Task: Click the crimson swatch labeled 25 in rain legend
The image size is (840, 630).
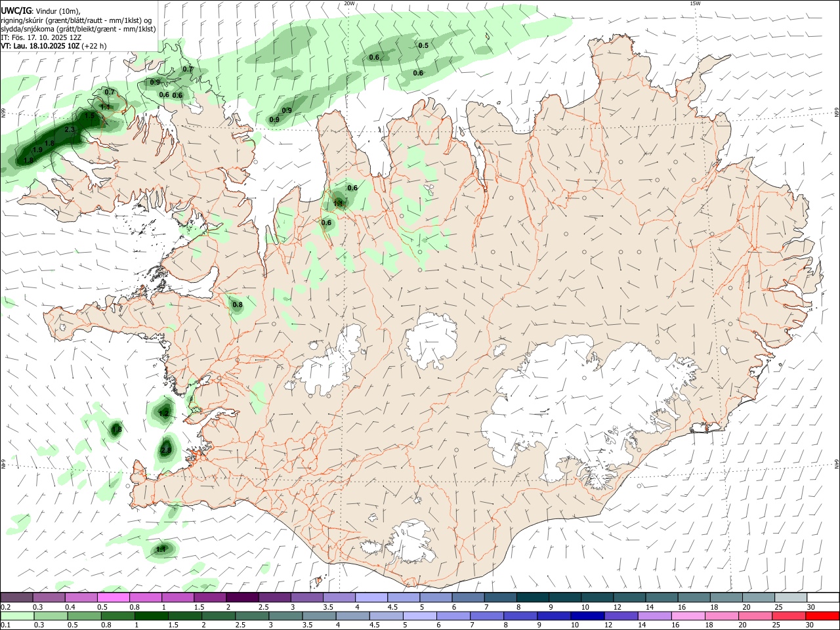Action: (x=789, y=616)
